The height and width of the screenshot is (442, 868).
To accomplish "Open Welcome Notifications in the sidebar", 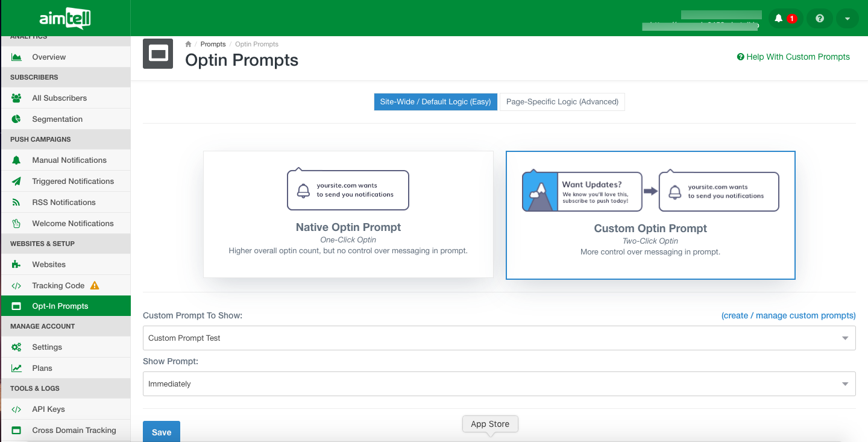I will 72,223.
